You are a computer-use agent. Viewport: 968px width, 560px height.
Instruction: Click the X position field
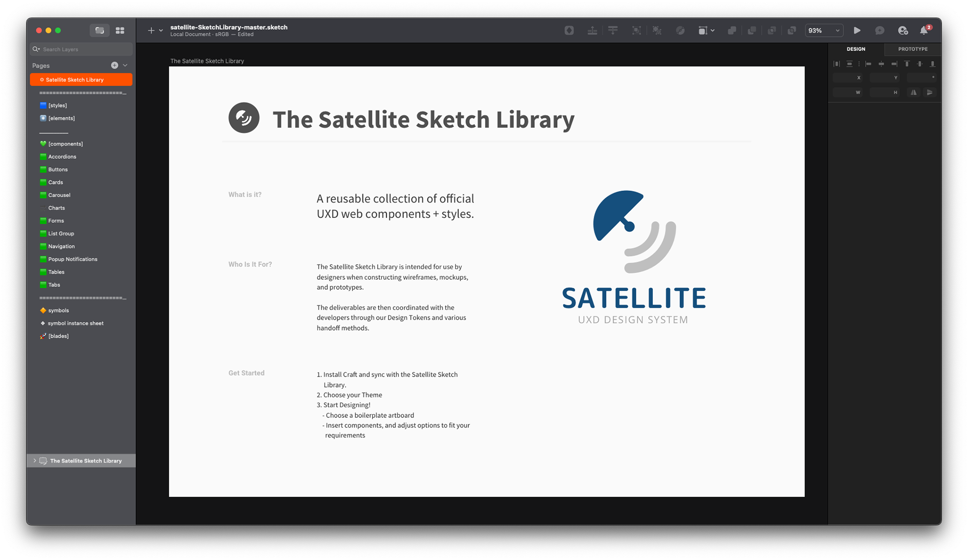[848, 78]
